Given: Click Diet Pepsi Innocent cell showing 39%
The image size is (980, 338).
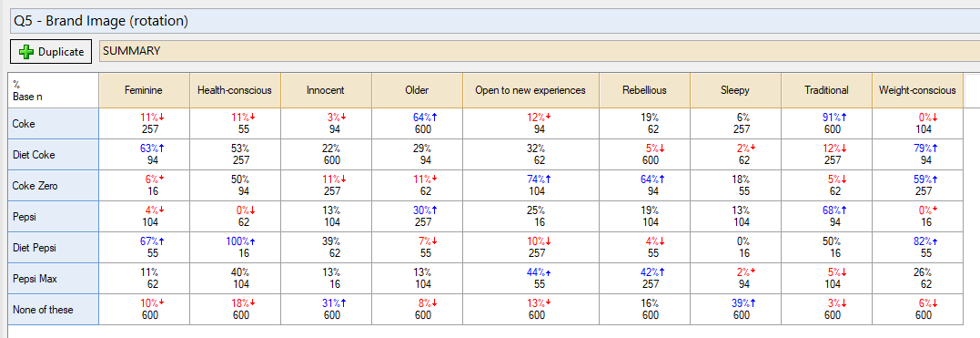Looking at the screenshot, I should click(327, 247).
